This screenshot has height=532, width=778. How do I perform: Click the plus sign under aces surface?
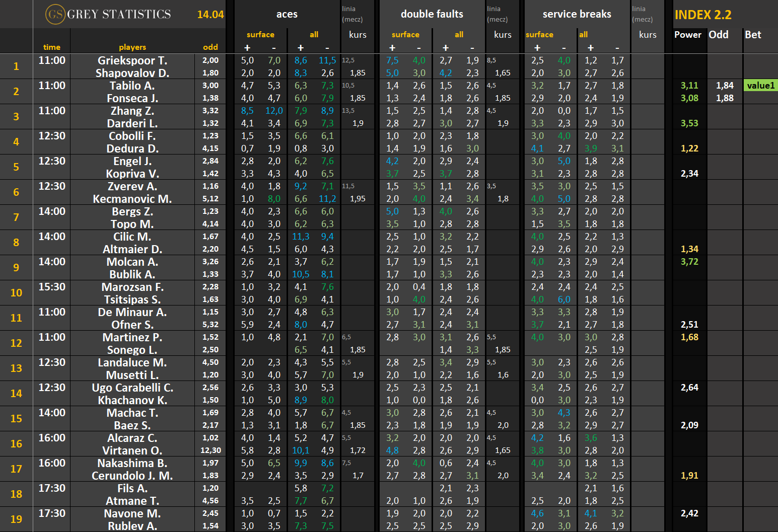pyautogui.click(x=247, y=48)
